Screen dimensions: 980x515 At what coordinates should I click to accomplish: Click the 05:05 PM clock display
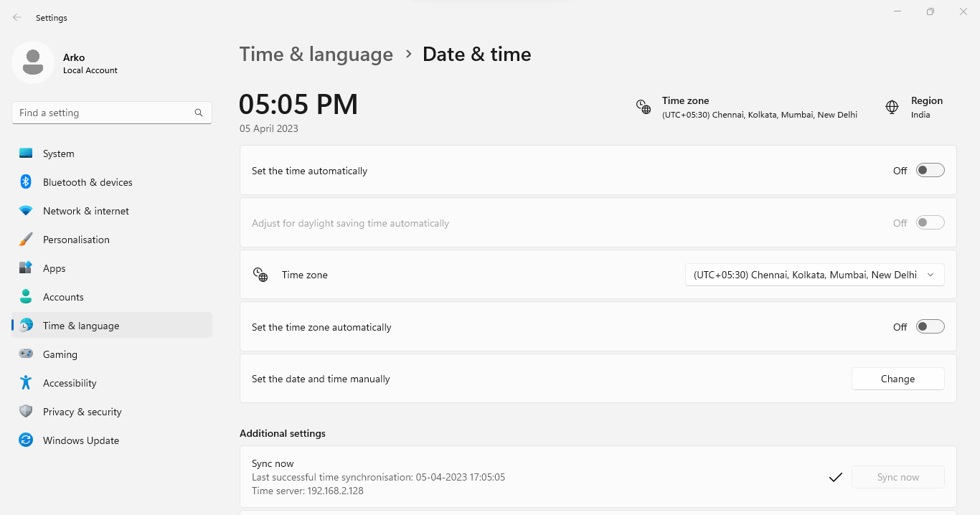pos(298,105)
